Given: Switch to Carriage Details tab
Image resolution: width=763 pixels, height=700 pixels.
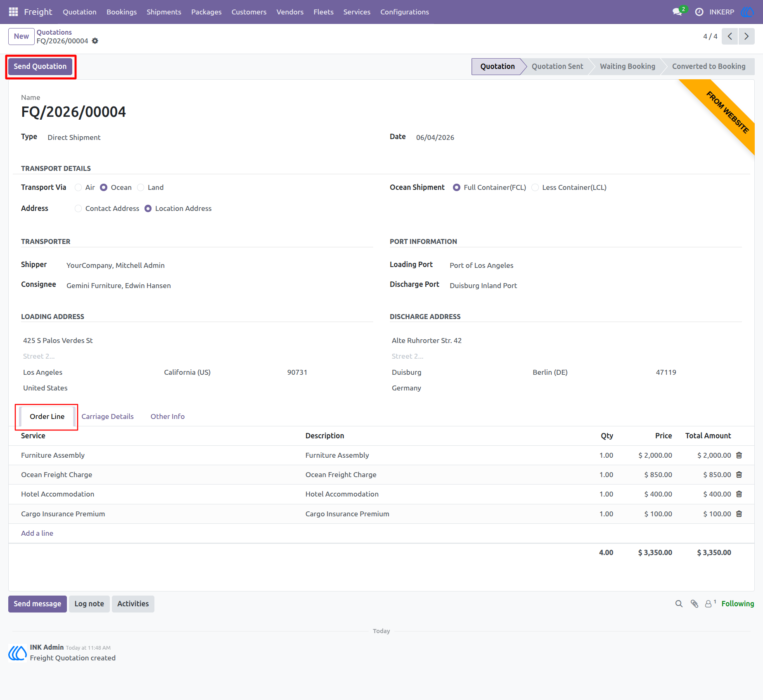Looking at the screenshot, I should pos(107,416).
